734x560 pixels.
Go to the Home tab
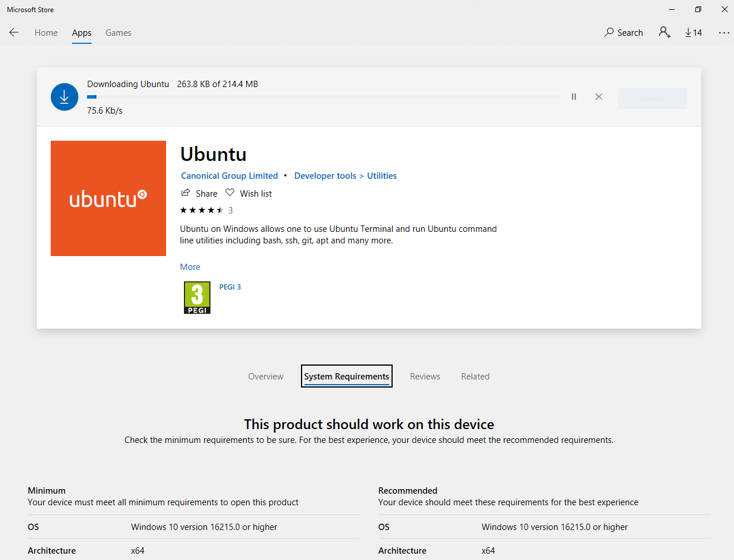(46, 33)
